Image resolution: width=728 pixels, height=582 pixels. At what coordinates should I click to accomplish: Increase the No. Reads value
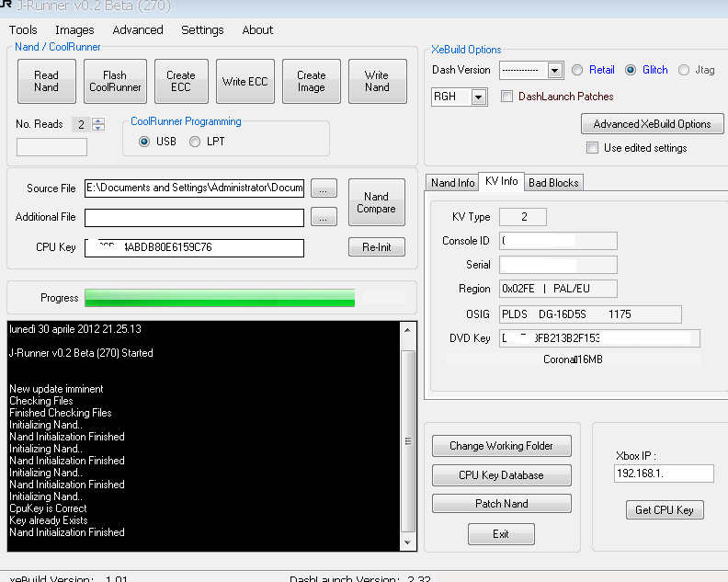point(98,120)
